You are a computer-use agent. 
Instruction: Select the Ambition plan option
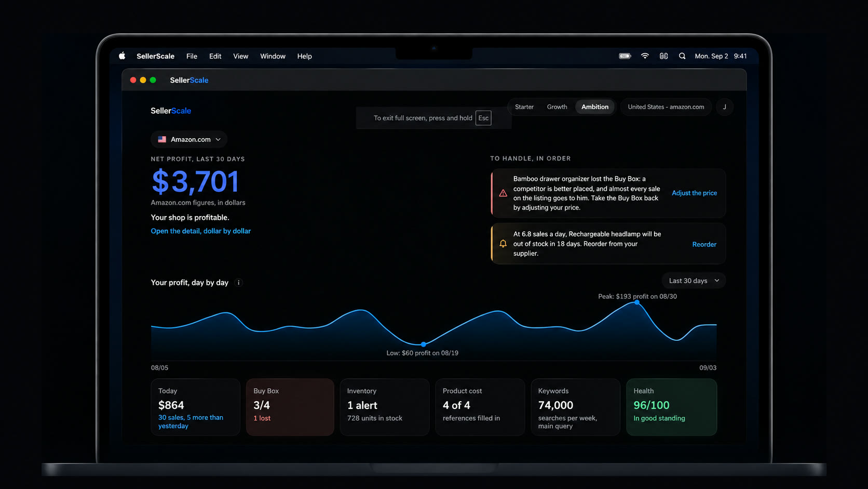pos(595,107)
